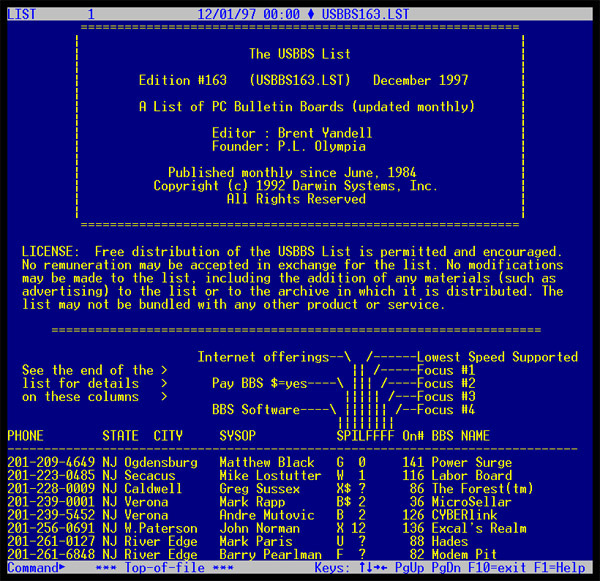Click 'Editor : Brent Yandell' line
The width and height of the screenshot is (600, 581).
click(x=292, y=133)
